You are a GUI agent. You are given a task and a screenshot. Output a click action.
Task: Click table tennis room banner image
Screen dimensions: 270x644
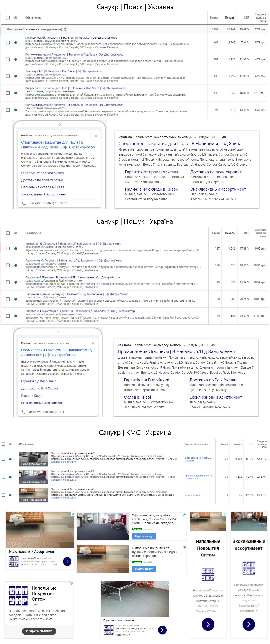coord(135,599)
